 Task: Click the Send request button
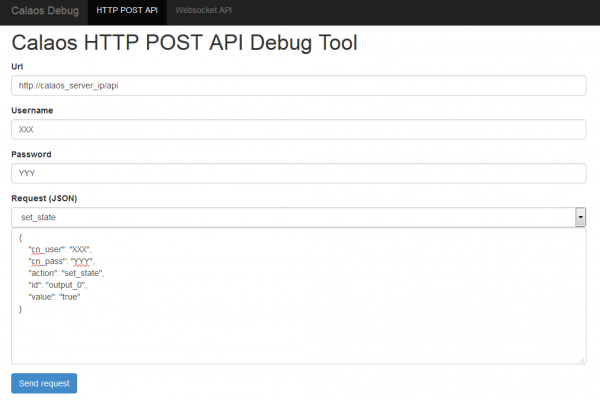(44, 383)
